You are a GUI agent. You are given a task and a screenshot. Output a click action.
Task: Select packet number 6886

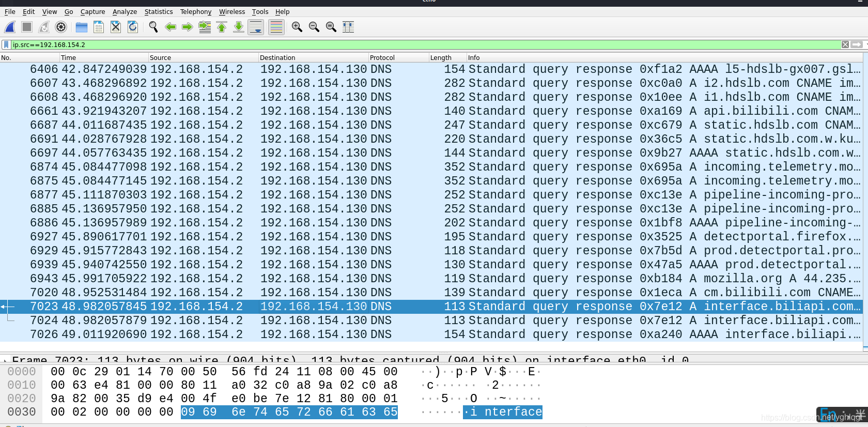point(431,223)
